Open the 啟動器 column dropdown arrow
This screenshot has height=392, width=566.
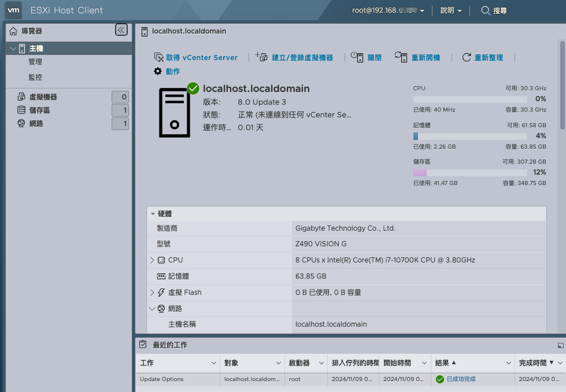(x=321, y=363)
